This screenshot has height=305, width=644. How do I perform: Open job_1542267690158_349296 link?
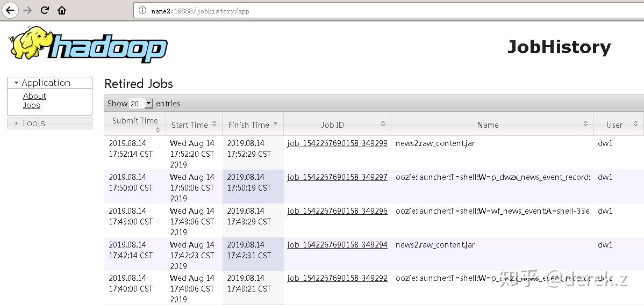(x=337, y=211)
